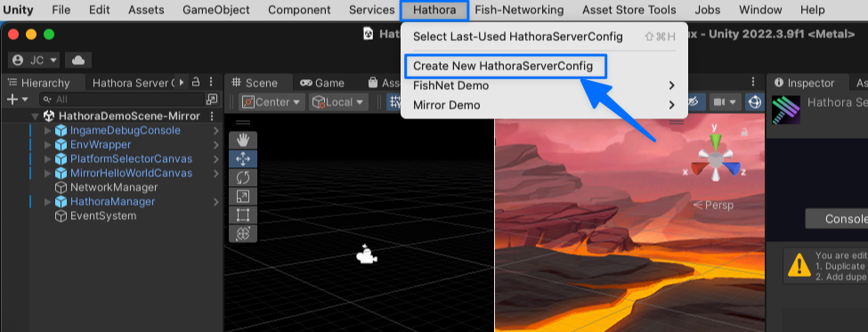The height and width of the screenshot is (332, 868).
Task: Open HathoraManager prefab chevron
Action: click(x=216, y=202)
